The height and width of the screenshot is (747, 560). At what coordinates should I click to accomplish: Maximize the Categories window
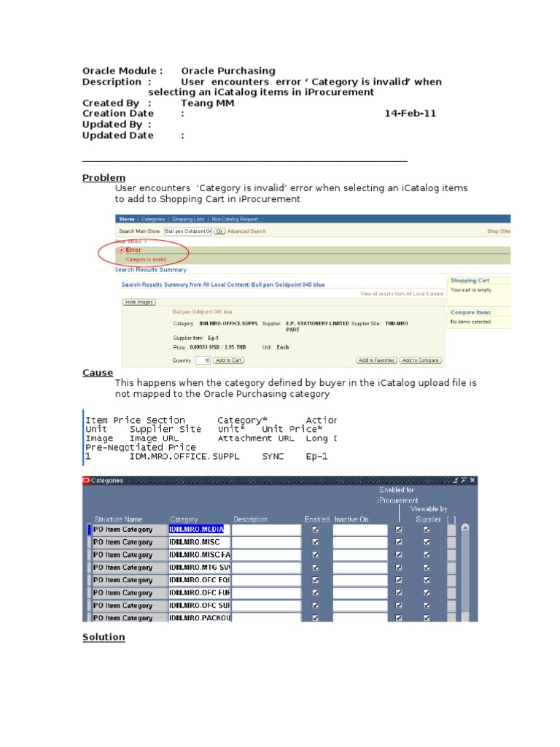[463, 480]
